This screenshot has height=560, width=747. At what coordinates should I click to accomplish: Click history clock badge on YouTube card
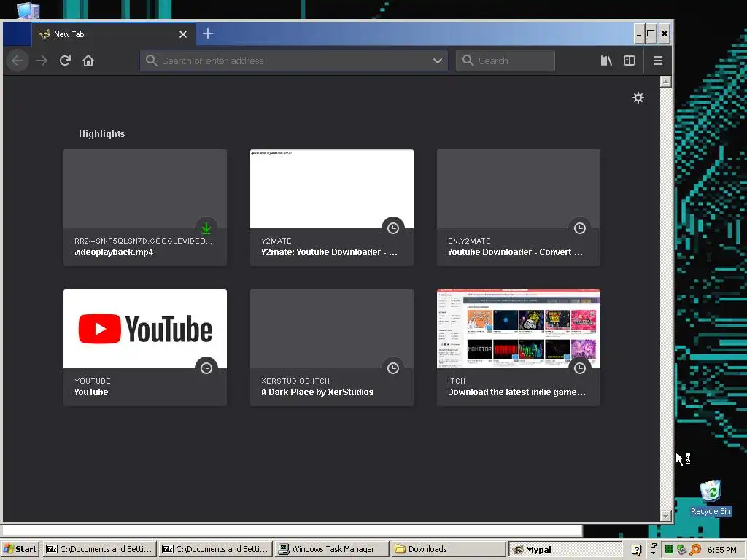[x=206, y=368]
